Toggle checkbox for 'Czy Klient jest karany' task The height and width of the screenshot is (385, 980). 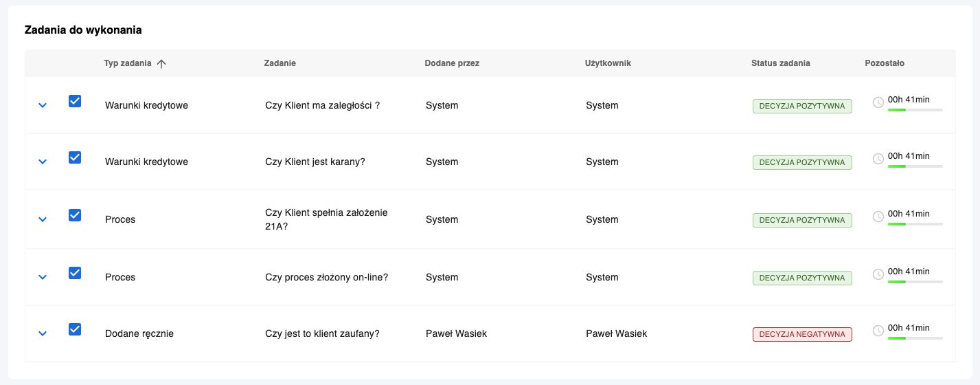click(x=75, y=157)
